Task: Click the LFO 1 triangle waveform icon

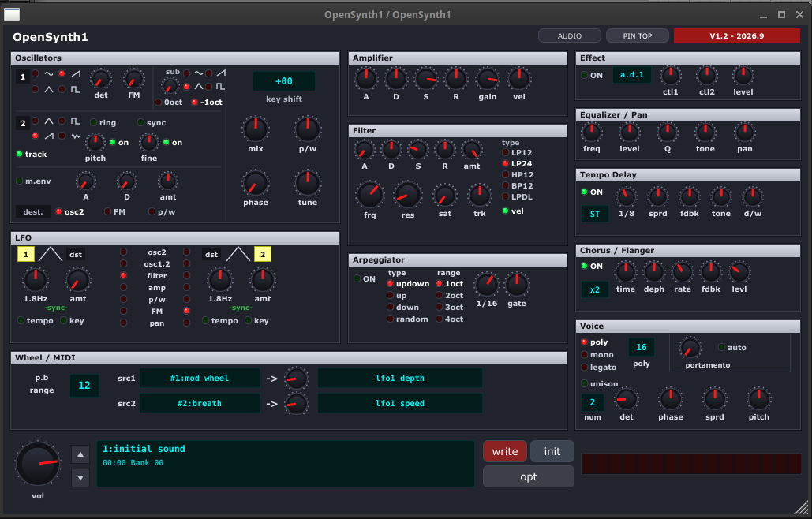Action: 51,254
